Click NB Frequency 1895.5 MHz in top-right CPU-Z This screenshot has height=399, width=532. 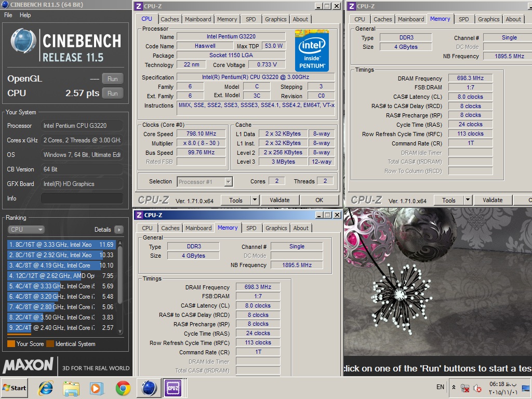click(509, 56)
